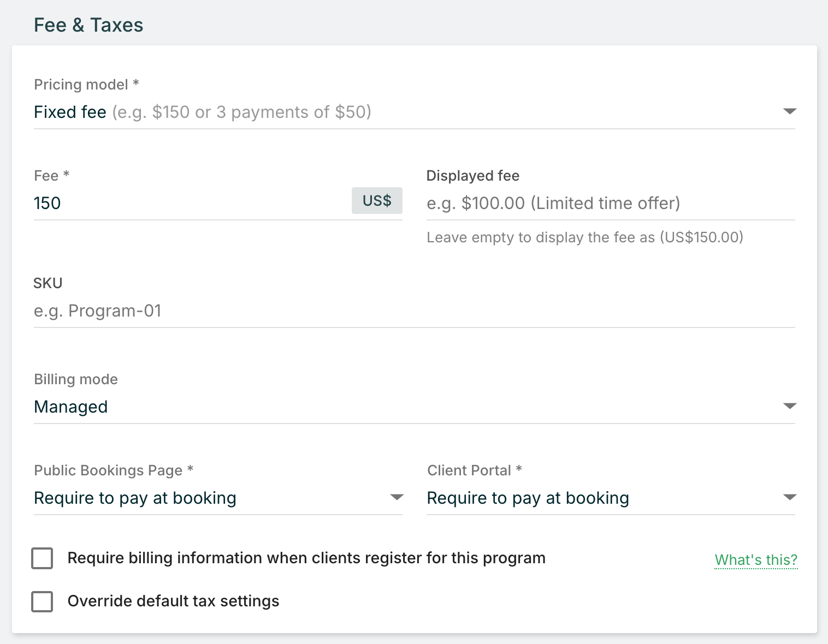The height and width of the screenshot is (644, 828).
Task: Open the Fixed fee pricing model selector
Action: tap(202, 112)
